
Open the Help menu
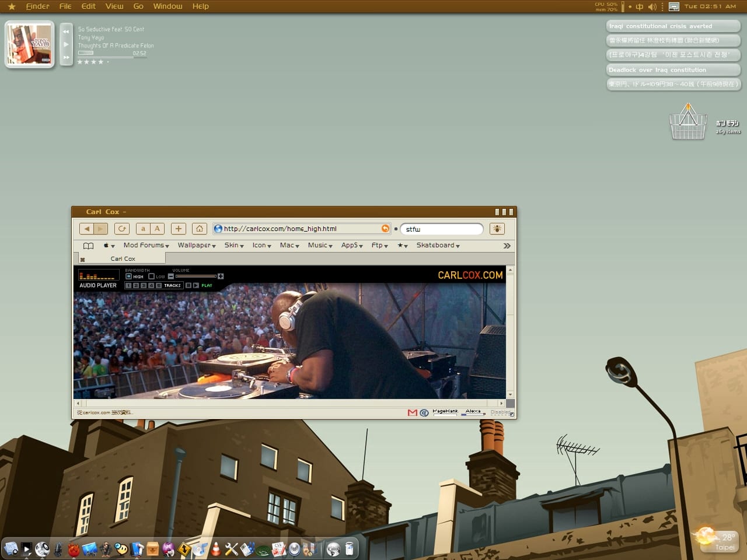[200, 6]
